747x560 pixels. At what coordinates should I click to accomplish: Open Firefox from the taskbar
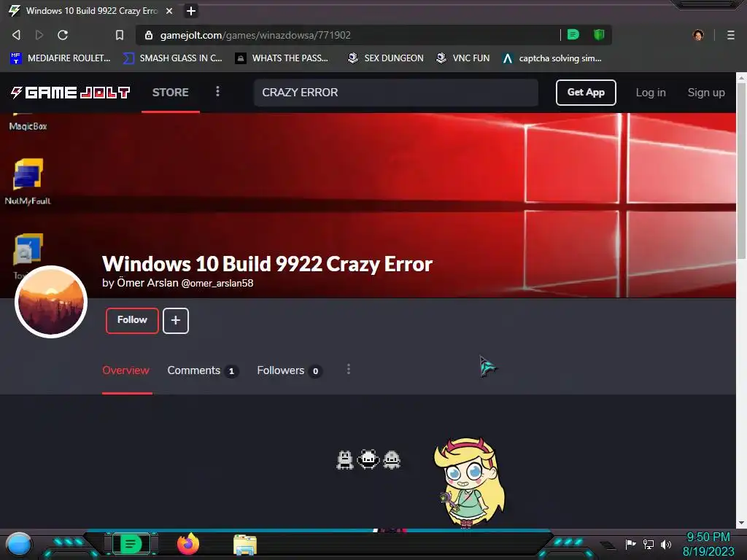(188, 544)
